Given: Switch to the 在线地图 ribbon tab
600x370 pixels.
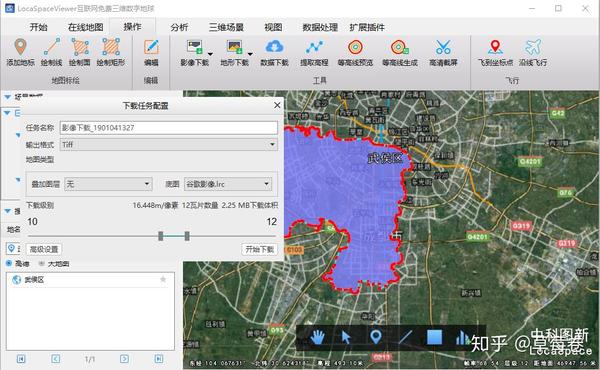Looking at the screenshot, I should (85, 27).
